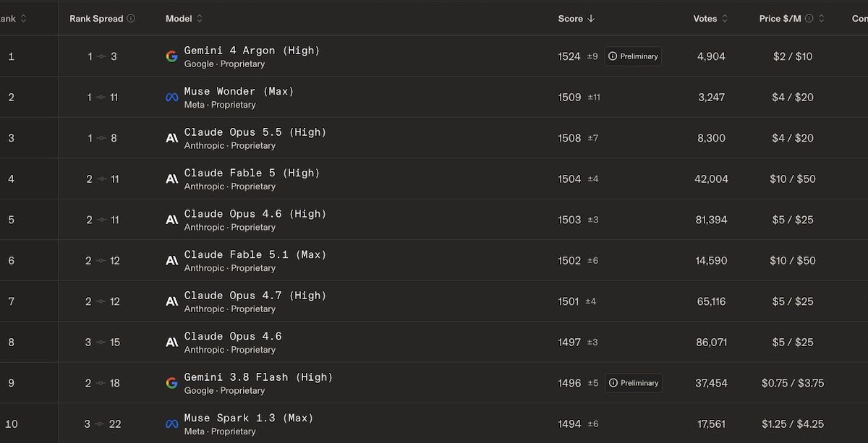Sort by the Votes column using its chevrons

(x=724, y=19)
